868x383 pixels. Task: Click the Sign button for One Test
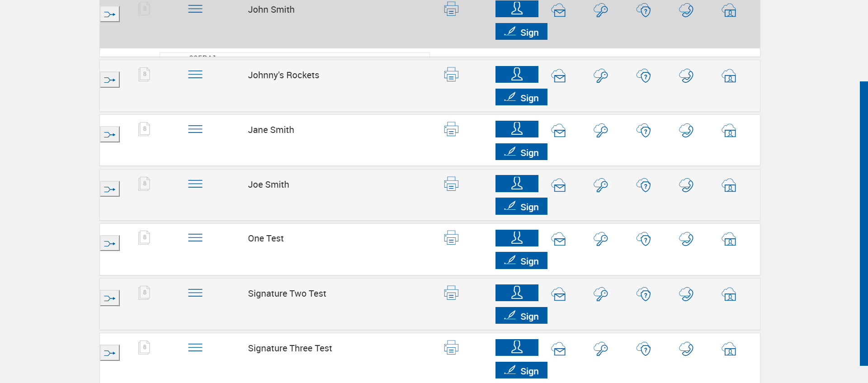(521, 261)
